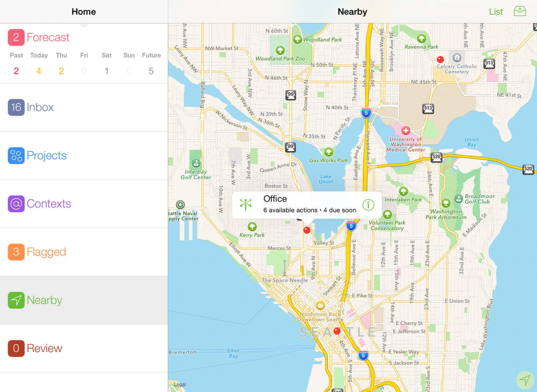Tap the green Nearby arrow icon
The width and height of the screenshot is (537, 392).
coord(16,300)
